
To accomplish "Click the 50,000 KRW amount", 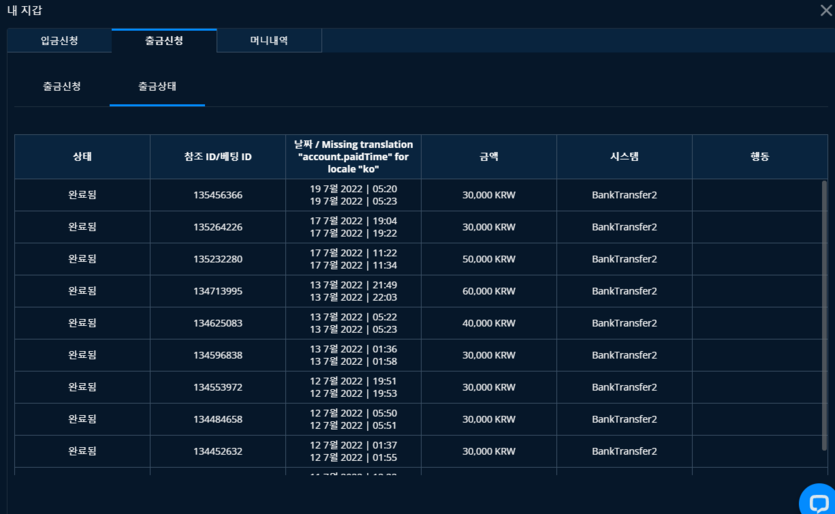I will (489, 259).
